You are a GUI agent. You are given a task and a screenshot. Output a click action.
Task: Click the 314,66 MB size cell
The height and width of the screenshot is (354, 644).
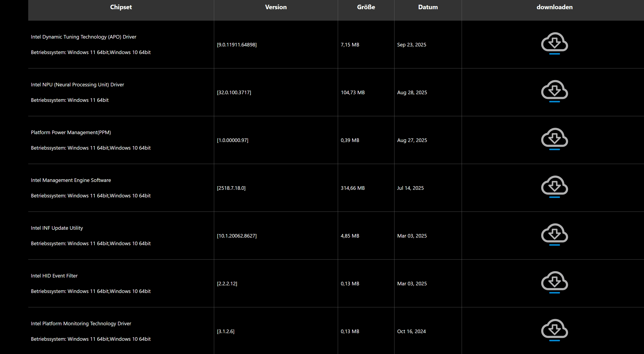tap(353, 188)
